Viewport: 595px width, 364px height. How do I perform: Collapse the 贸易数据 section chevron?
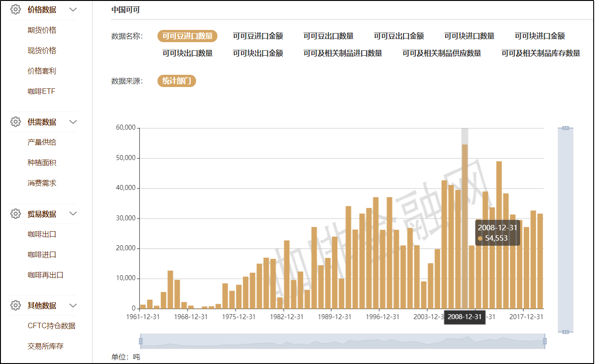73,214
